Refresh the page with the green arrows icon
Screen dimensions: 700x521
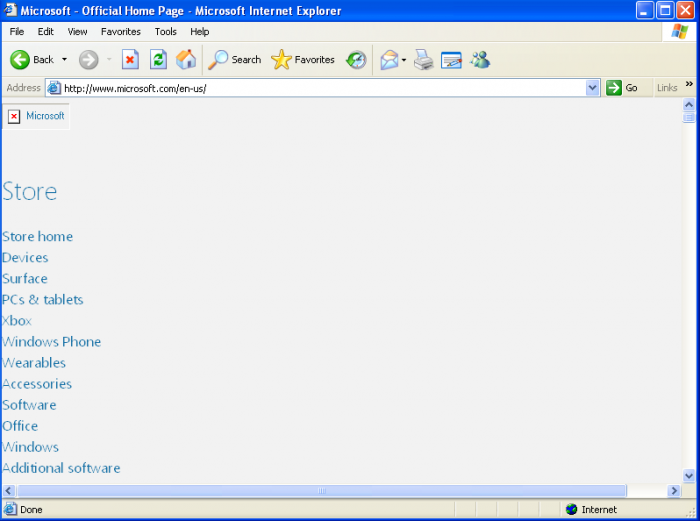tap(158, 59)
